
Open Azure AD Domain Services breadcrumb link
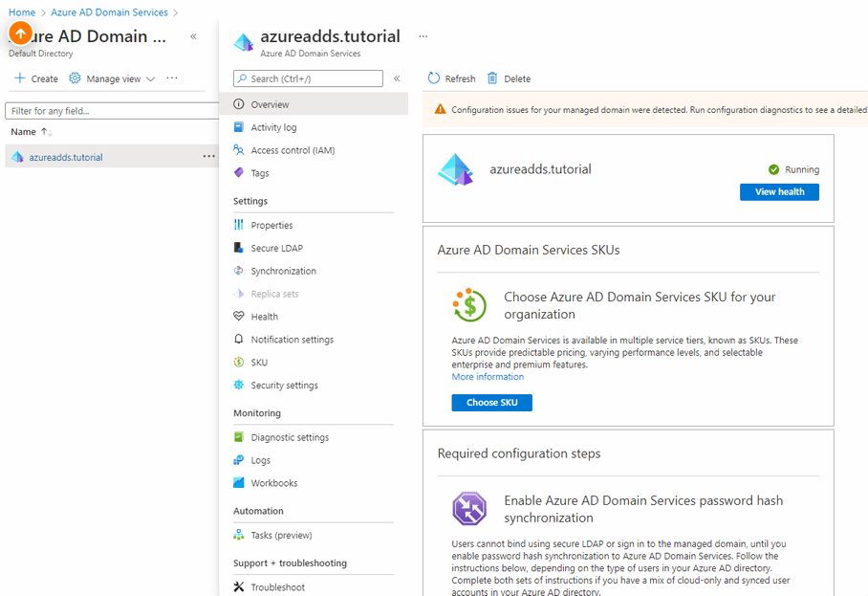tap(109, 12)
